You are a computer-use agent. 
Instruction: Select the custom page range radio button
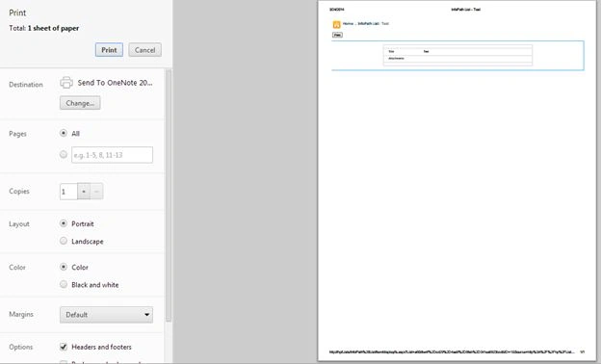click(x=64, y=154)
